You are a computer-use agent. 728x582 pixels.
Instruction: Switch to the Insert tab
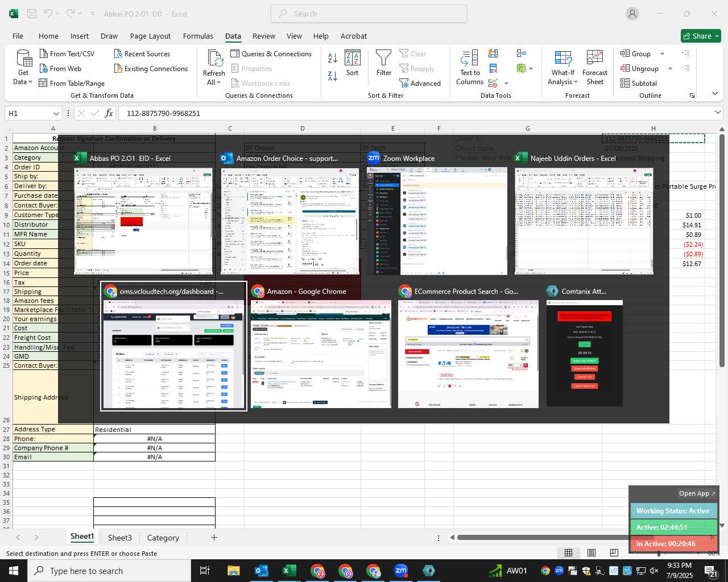(80, 36)
